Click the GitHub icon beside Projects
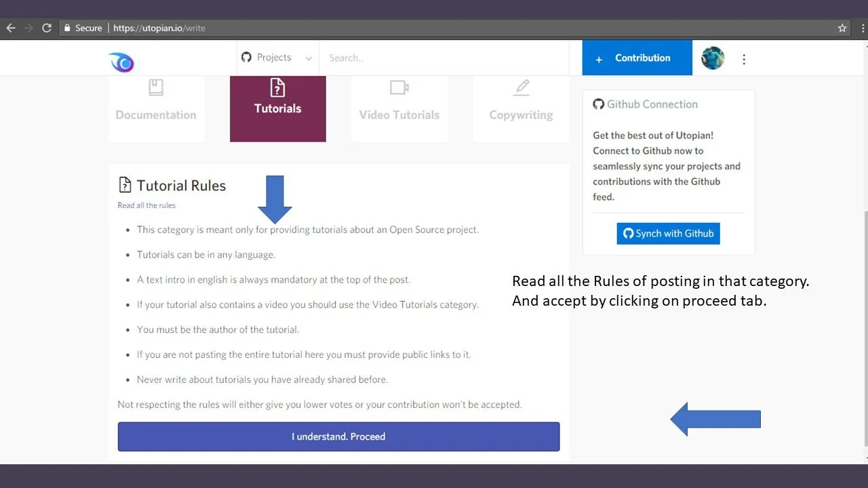 pos(246,58)
